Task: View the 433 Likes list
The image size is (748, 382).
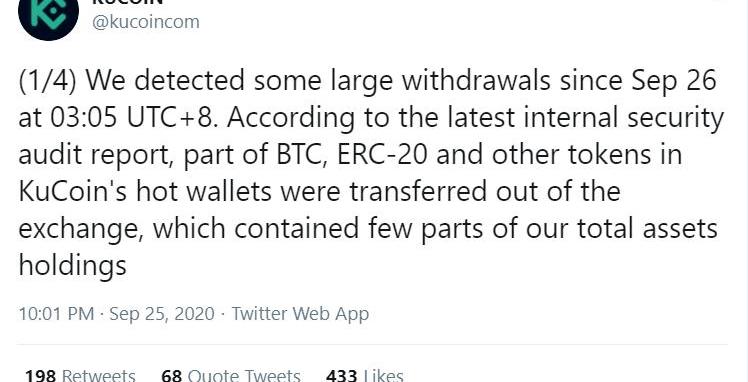Action: pyautogui.click(x=365, y=375)
